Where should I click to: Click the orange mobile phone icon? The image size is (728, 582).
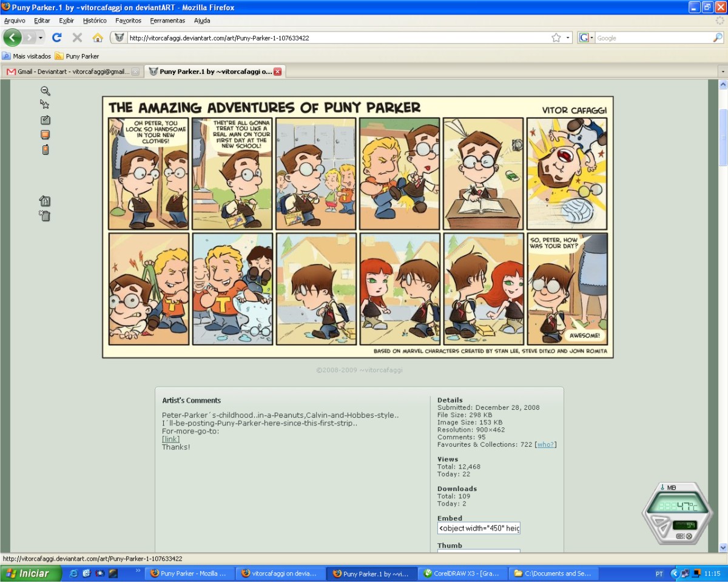pos(45,150)
